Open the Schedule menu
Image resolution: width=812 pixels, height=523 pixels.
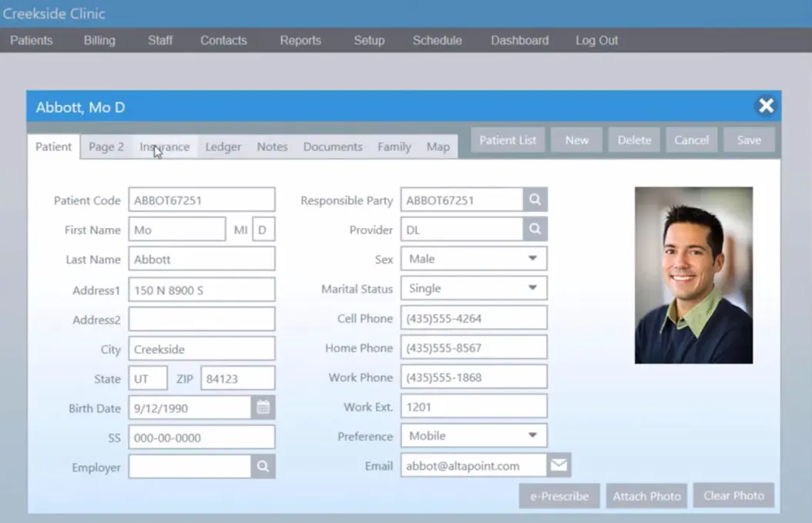(437, 40)
